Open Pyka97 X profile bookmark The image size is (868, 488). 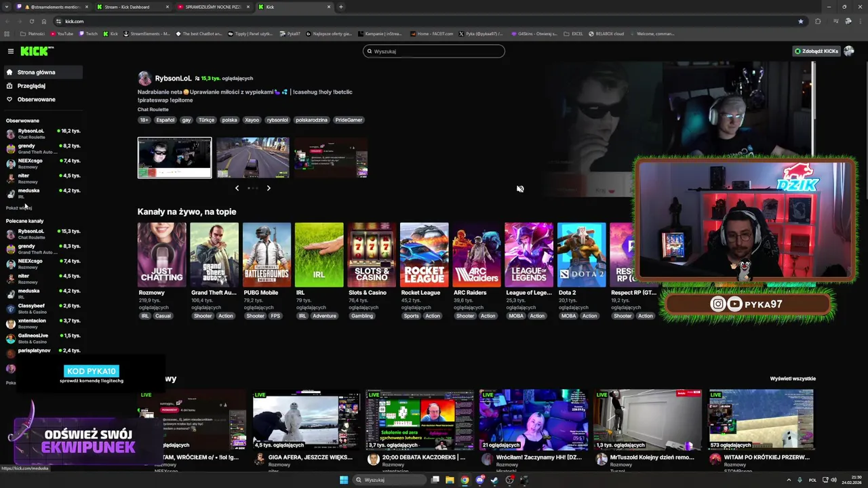point(481,33)
